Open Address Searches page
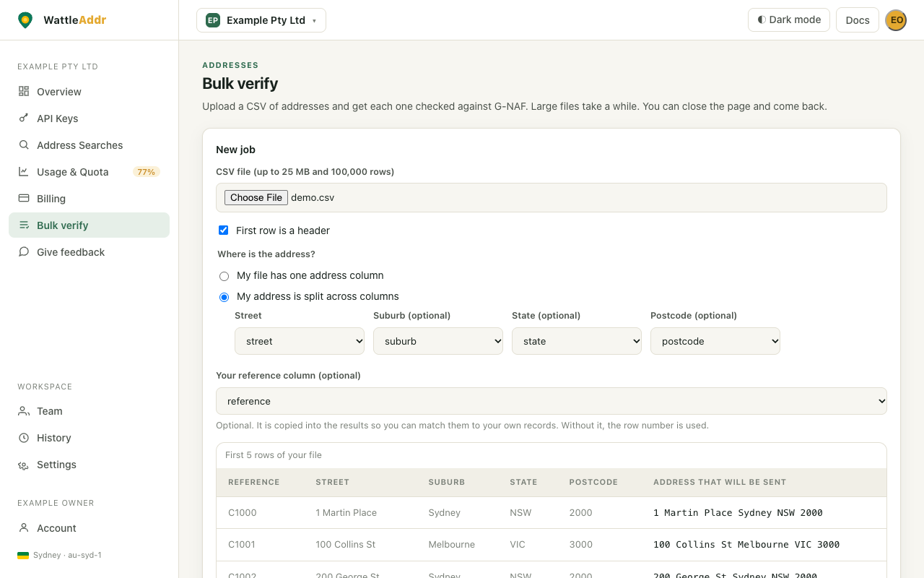 coord(89,145)
